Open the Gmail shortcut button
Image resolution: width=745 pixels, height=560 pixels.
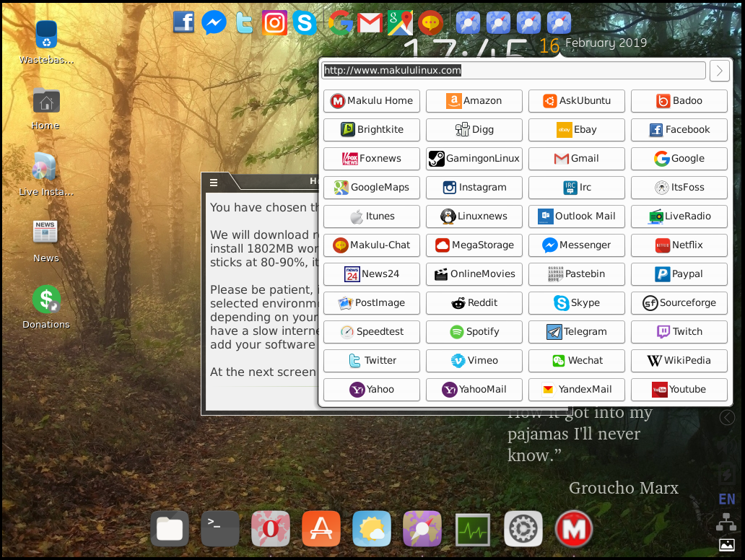click(576, 159)
